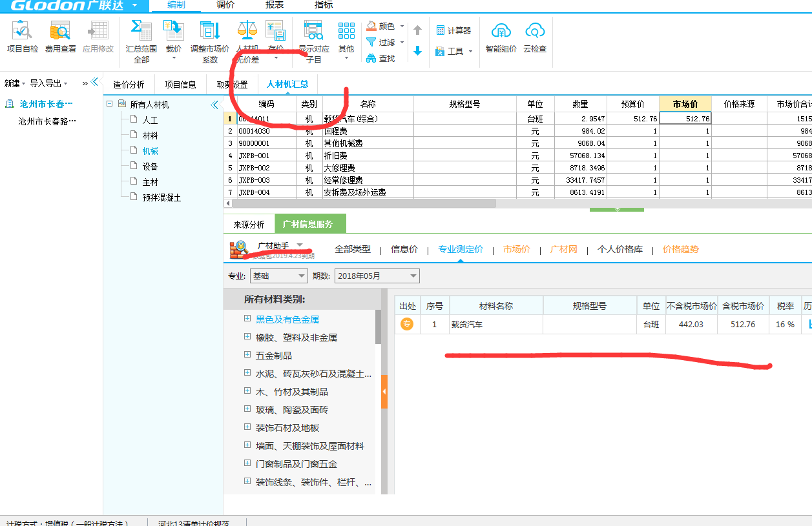Click the 广材助手 assistant icon
This screenshot has width=812, height=526.
[x=238, y=249]
